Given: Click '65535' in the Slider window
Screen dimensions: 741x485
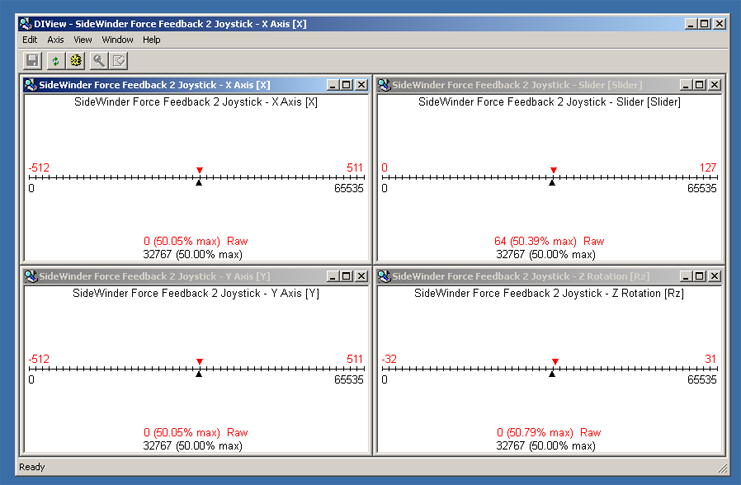Looking at the screenshot, I should pos(702,188).
